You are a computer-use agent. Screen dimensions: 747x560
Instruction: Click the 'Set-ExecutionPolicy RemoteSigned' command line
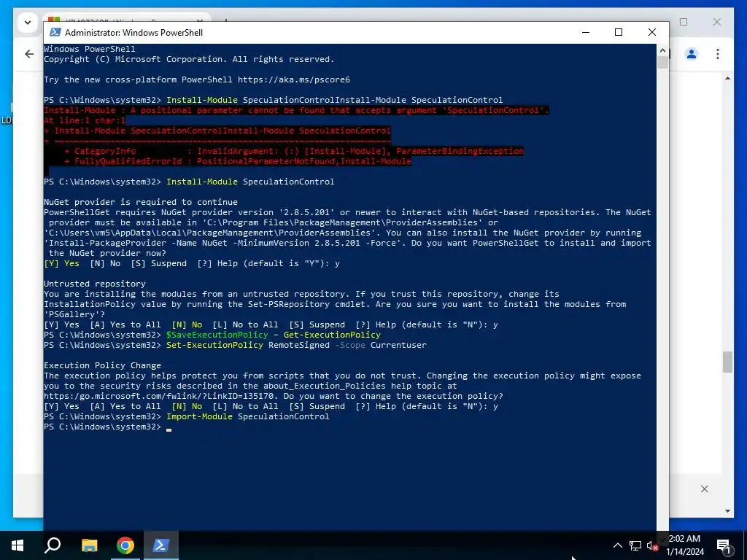pyautogui.click(x=296, y=345)
